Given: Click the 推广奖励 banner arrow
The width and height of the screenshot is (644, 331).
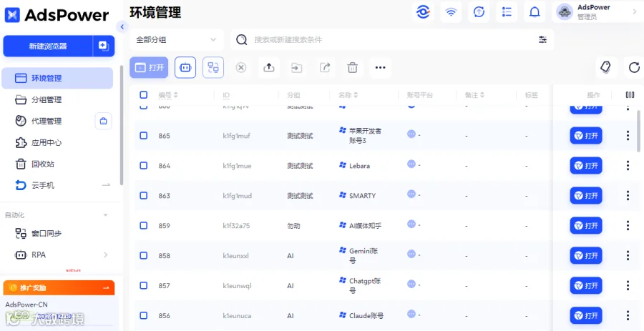Looking at the screenshot, I should coord(106,287).
